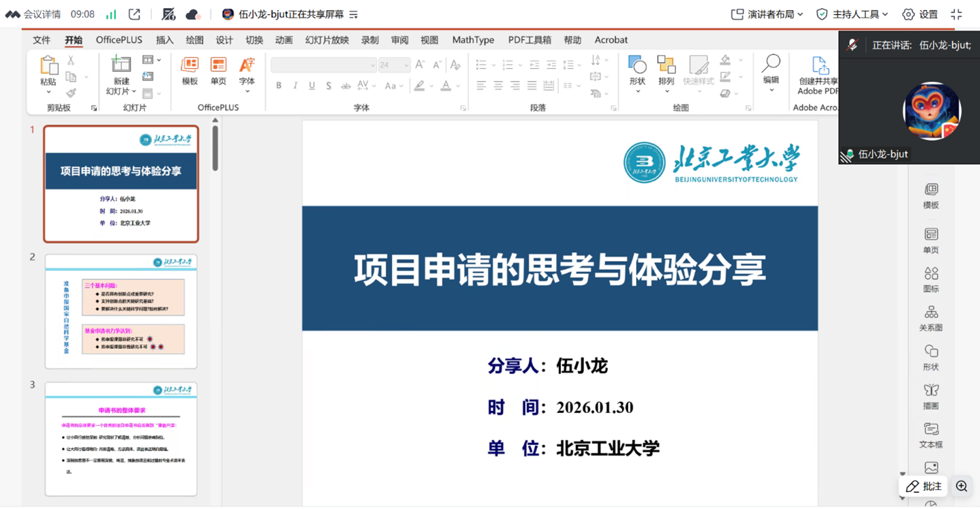Select slide 2 thumbnail in panel
The width and height of the screenshot is (980, 509).
(x=121, y=311)
